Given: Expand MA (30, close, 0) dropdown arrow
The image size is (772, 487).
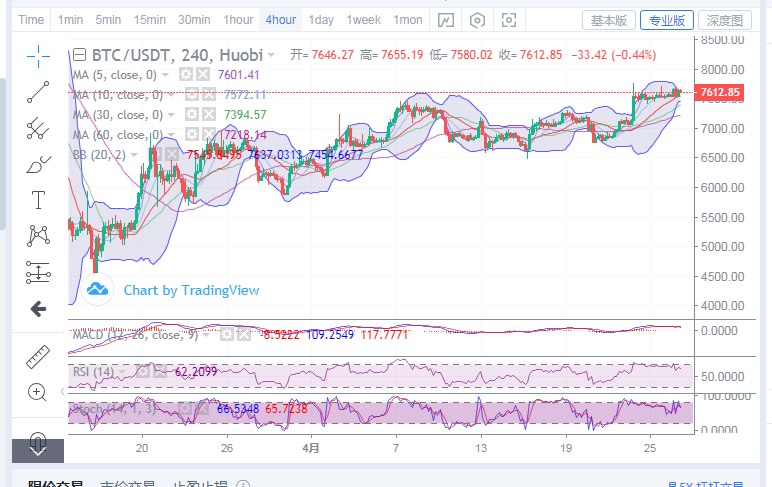Looking at the screenshot, I should coord(171,115).
